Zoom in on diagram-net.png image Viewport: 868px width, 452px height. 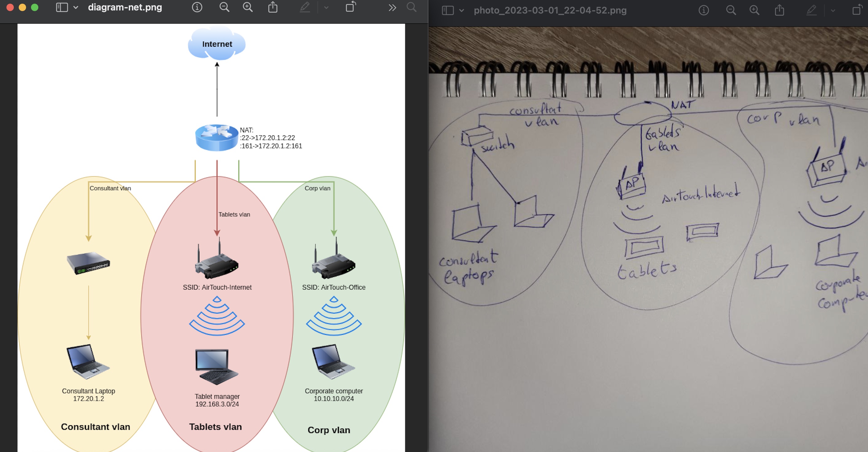tap(248, 7)
